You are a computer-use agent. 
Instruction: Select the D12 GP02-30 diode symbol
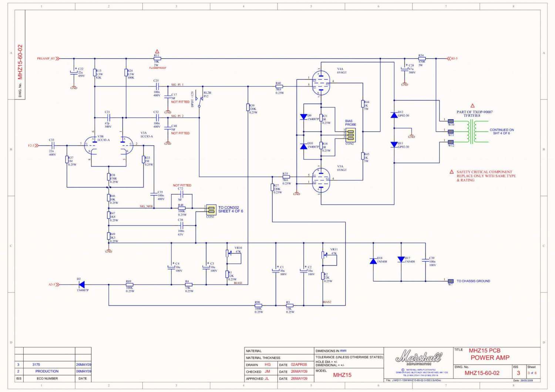pos(394,115)
